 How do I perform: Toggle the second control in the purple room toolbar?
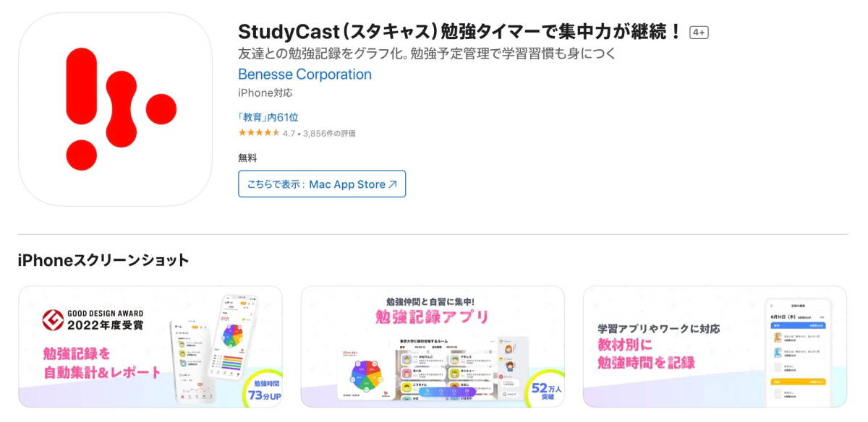coord(440,391)
